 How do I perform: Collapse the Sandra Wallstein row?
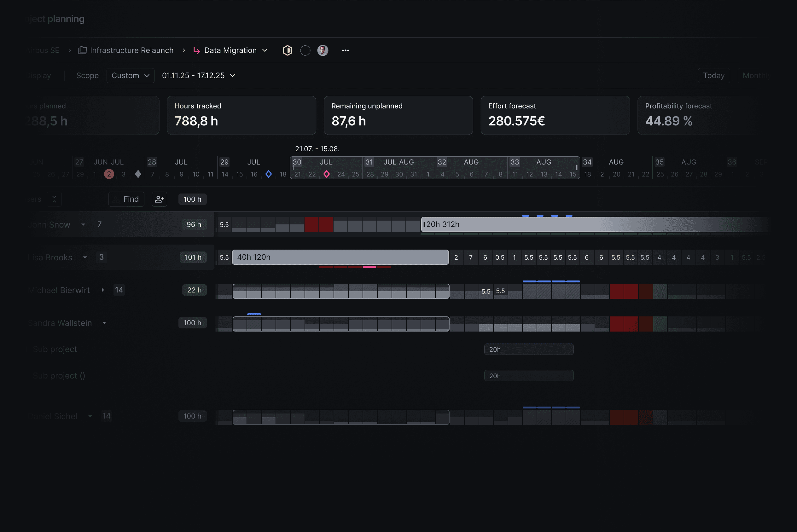[x=105, y=323]
